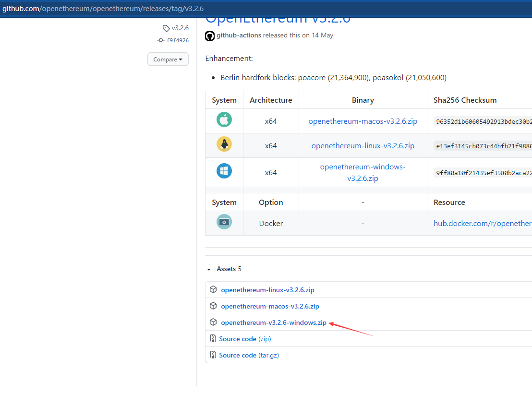Open commit f9f4926 link
The height and width of the screenshot is (405, 532).
tap(177, 40)
